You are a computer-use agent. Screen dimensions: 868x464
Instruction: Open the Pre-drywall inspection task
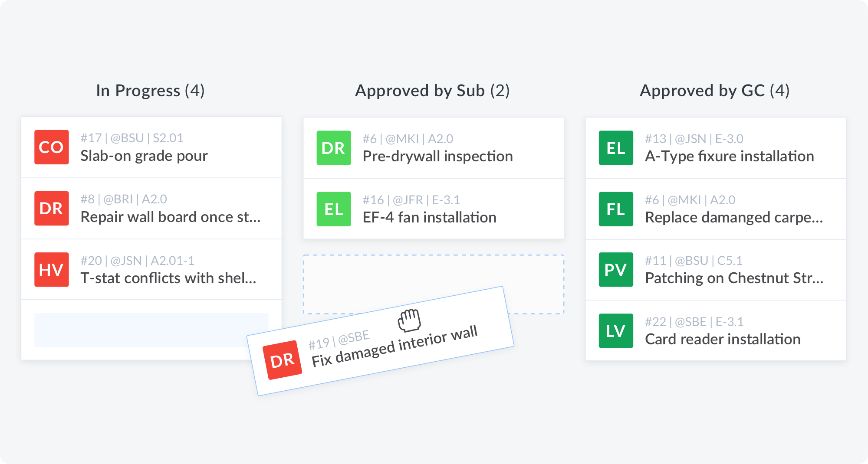437,157
